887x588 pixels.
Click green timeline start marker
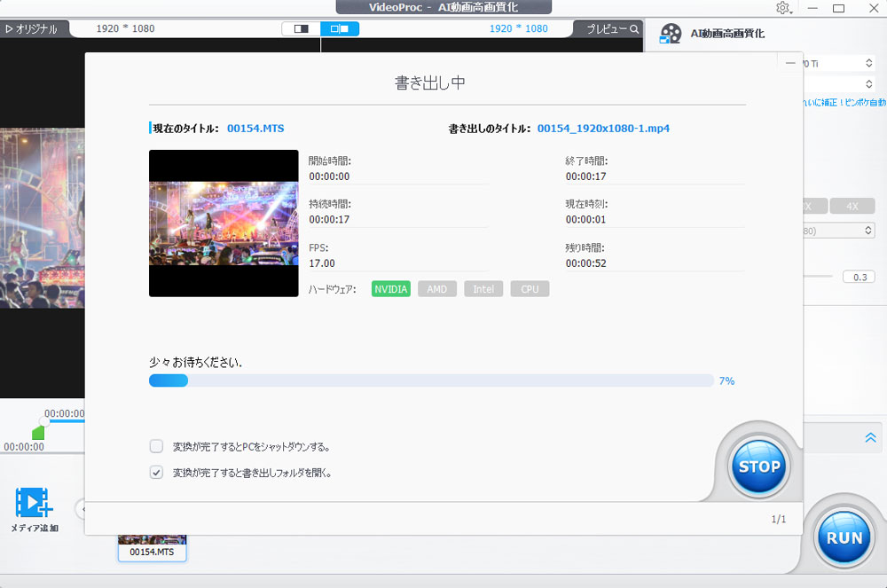point(38,433)
